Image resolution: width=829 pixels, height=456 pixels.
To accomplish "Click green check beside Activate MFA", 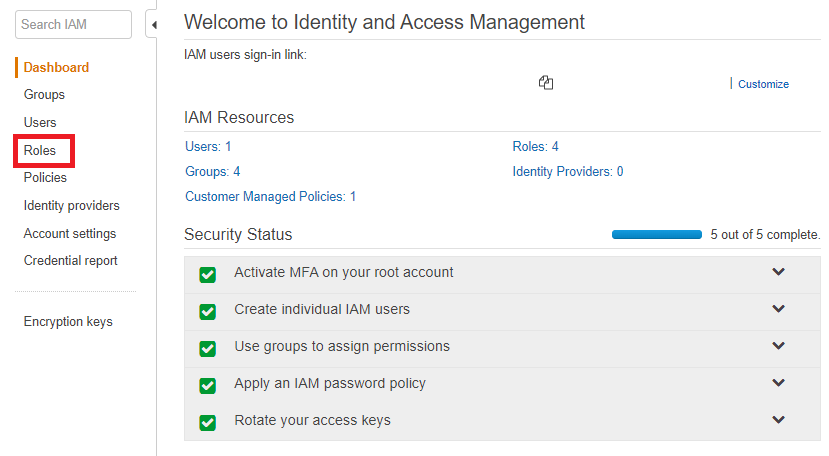I will 208,275.
